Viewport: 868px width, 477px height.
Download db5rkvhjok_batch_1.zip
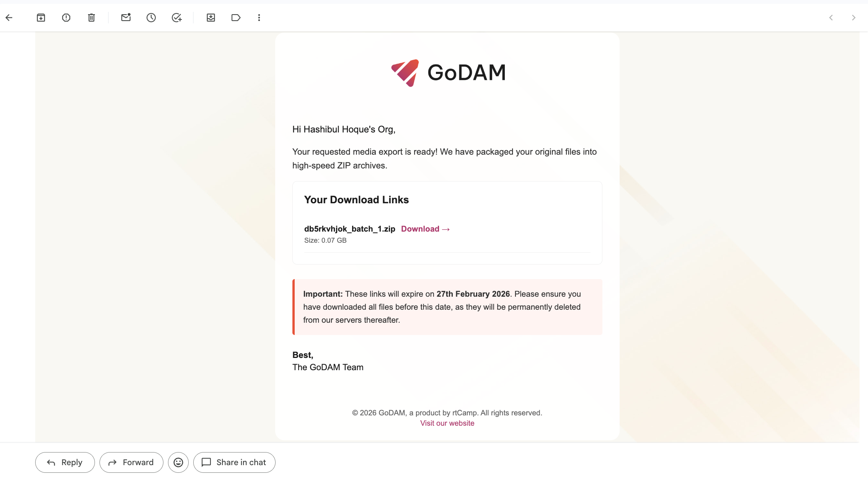point(425,229)
